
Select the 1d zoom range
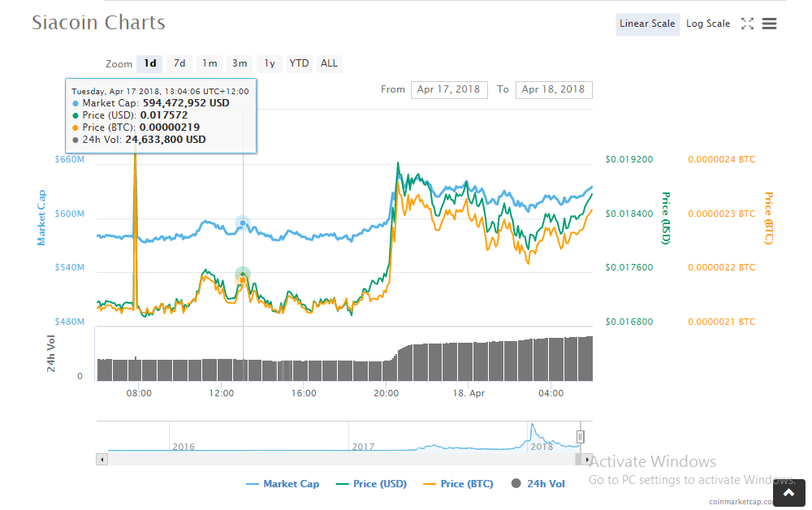click(x=150, y=63)
